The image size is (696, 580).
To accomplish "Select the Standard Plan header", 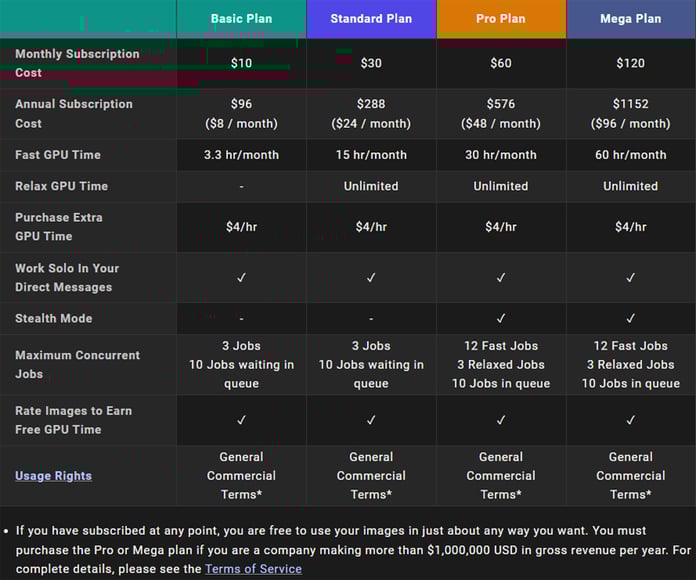I will 371,19.
